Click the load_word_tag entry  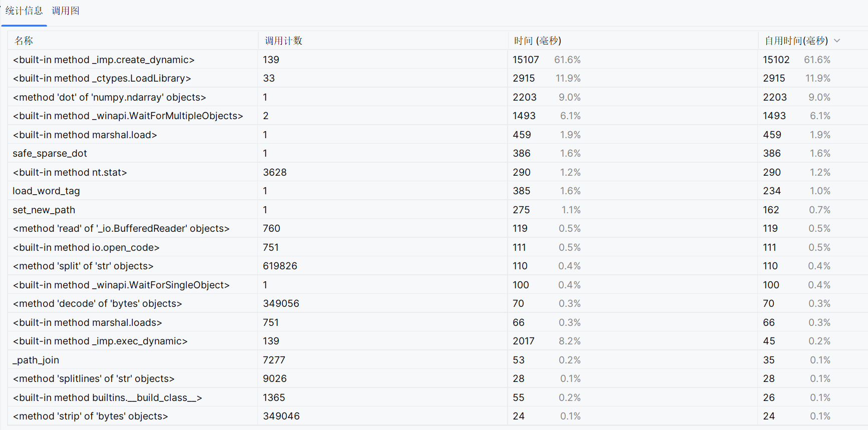47,191
